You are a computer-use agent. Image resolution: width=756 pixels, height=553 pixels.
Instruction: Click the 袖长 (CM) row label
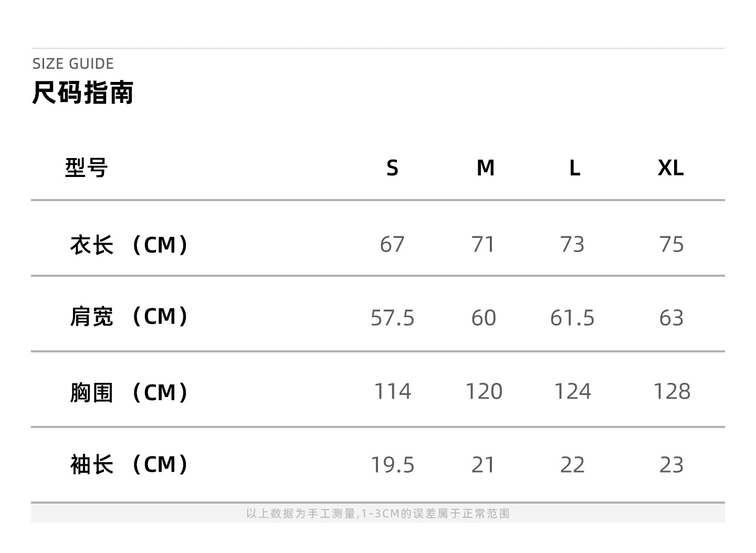click(x=129, y=465)
